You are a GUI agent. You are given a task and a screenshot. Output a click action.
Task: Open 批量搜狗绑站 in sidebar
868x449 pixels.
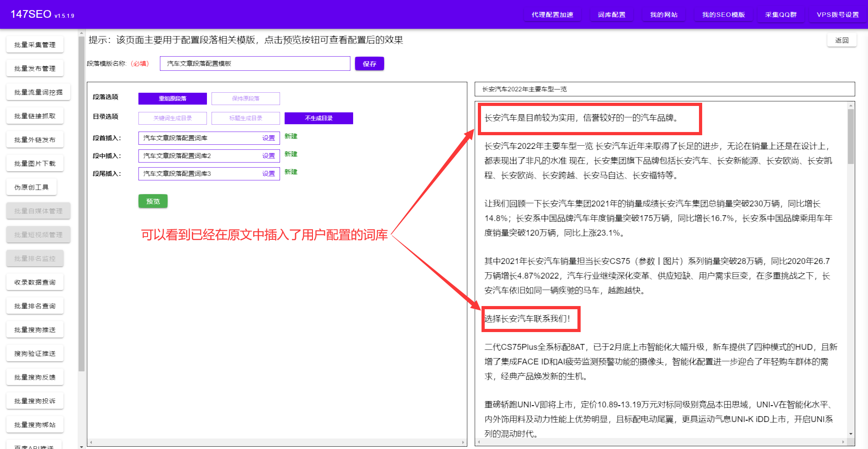pos(35,425)
